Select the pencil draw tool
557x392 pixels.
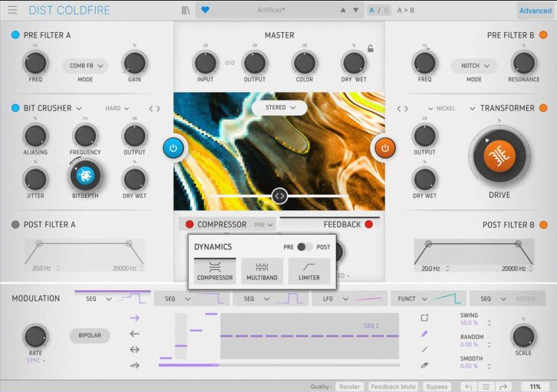coord(424,334)
